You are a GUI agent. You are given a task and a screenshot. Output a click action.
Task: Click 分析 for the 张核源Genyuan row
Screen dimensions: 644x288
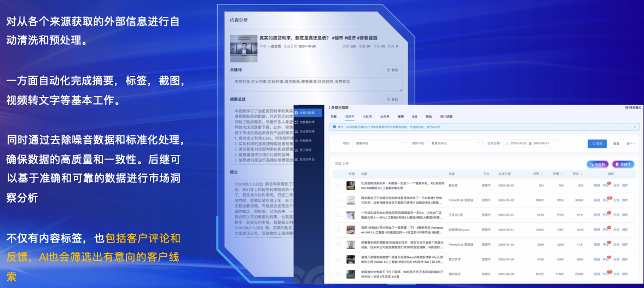click(616, 229)
